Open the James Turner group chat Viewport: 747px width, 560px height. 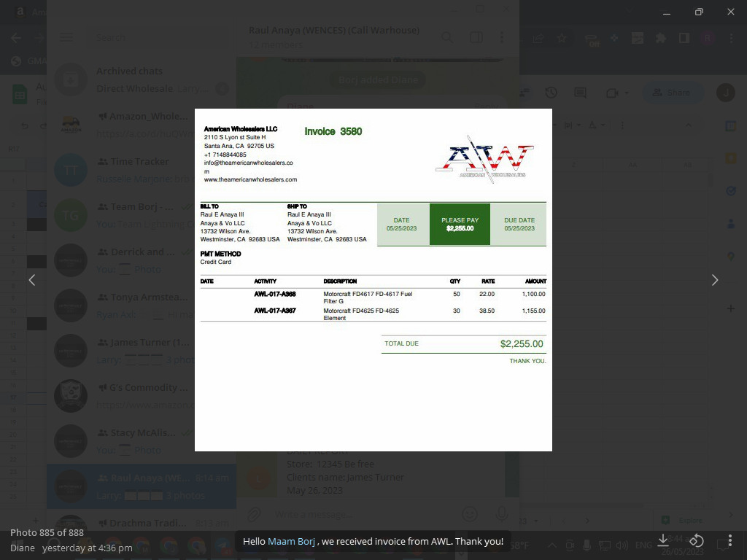tap(142, 351)
